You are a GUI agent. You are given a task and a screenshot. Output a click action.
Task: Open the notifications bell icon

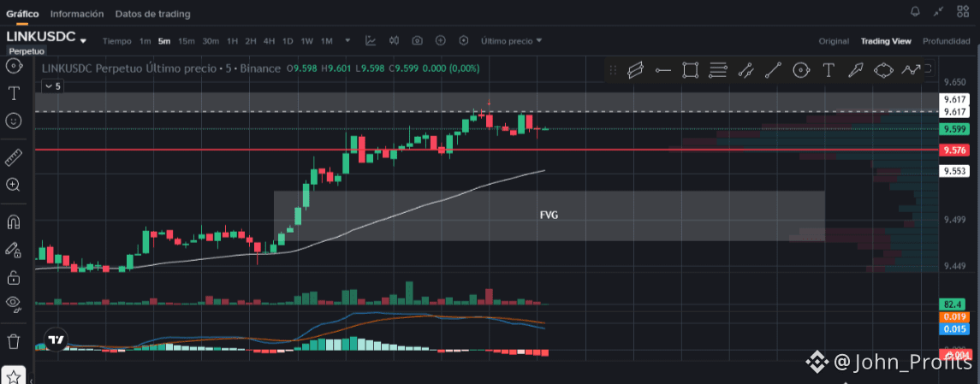tap(915, 11)
